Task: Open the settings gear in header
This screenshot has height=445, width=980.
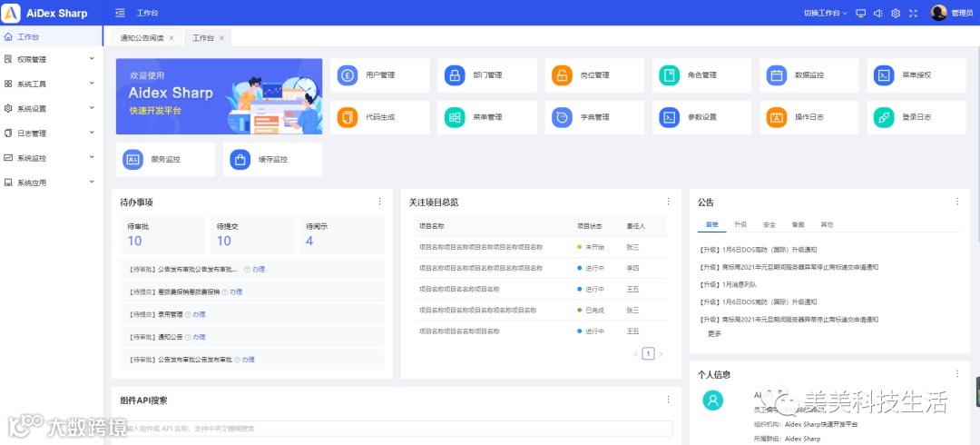Action: 896,13
